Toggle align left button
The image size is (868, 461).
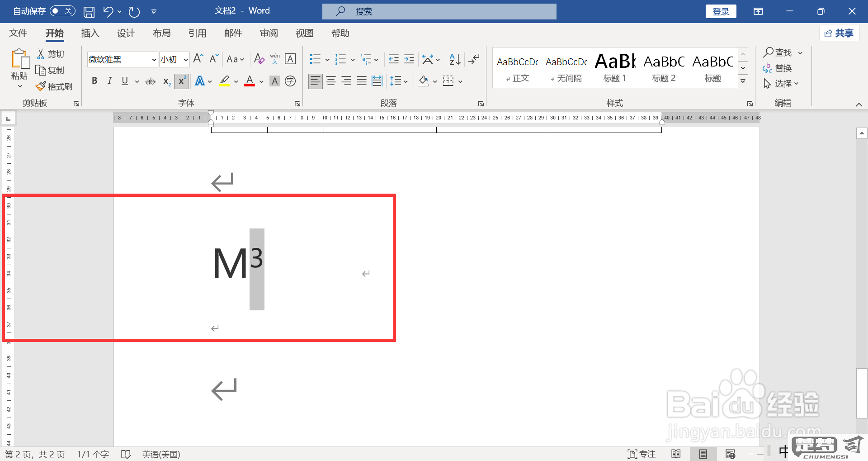pos(316,81)
